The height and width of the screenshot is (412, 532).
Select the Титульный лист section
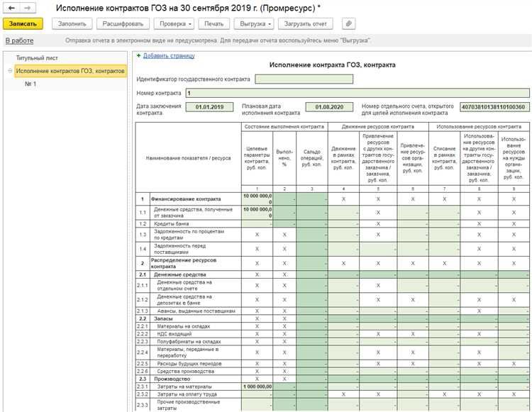point(37,58)
